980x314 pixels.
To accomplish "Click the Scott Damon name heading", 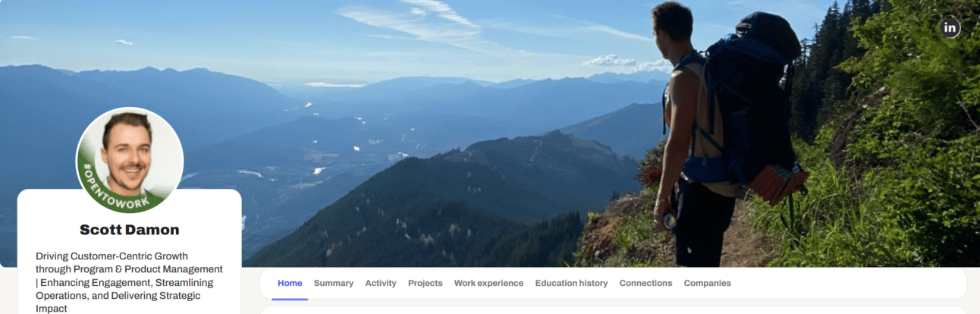I will (x=130, y=230).
